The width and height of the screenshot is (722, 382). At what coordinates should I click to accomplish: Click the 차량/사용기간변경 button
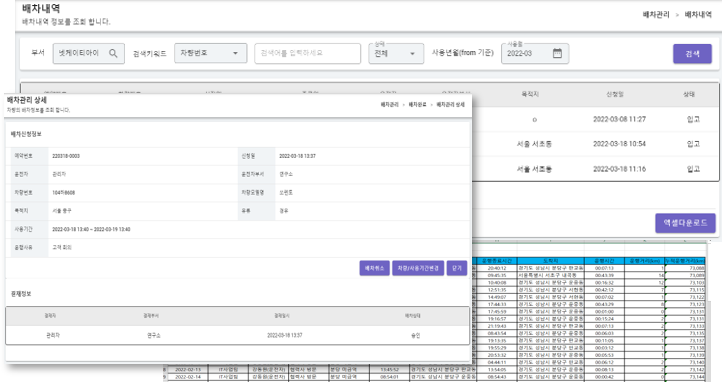[x=418, y=268]
